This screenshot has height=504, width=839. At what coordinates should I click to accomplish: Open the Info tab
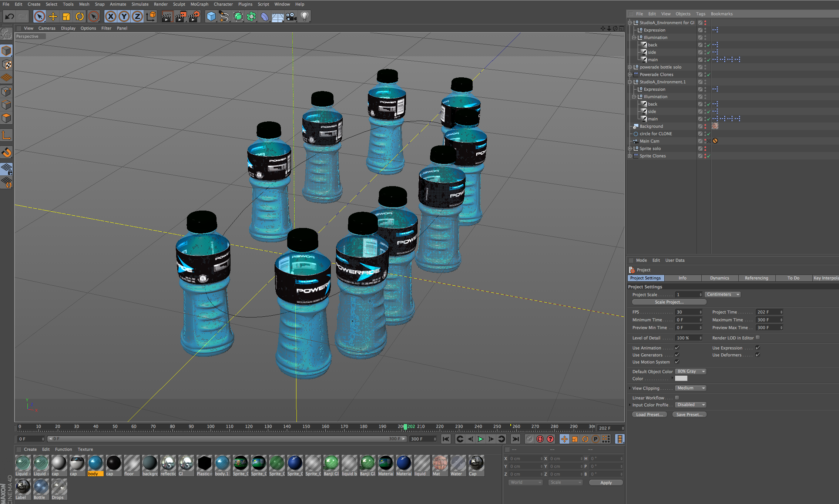click(x=682, y=278)
